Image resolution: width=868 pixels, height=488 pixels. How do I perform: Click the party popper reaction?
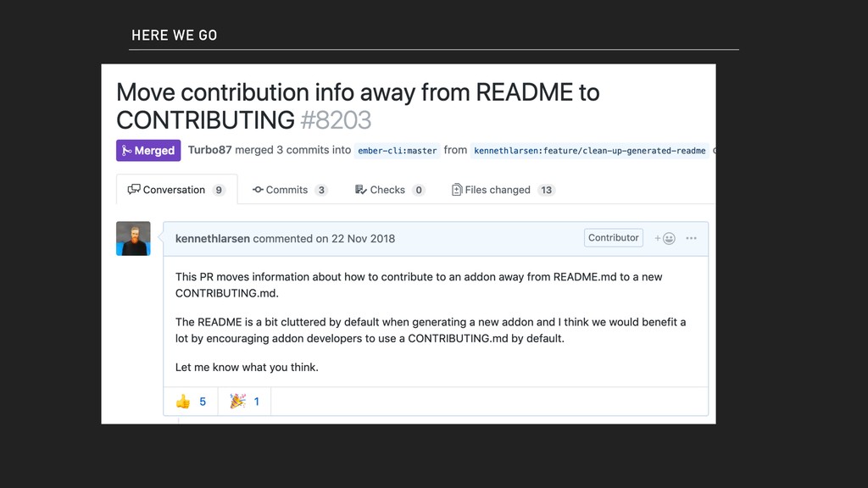tap(244, 401)
